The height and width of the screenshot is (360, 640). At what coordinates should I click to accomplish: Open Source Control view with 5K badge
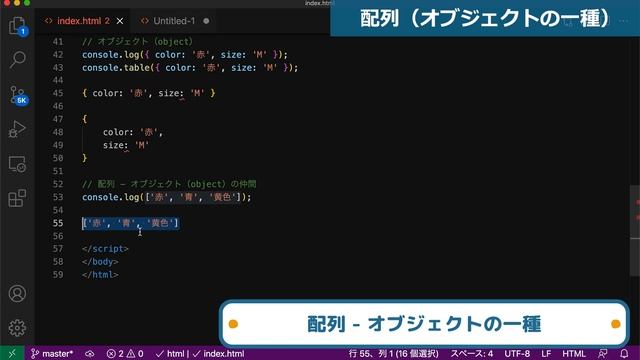click(18, 96)
